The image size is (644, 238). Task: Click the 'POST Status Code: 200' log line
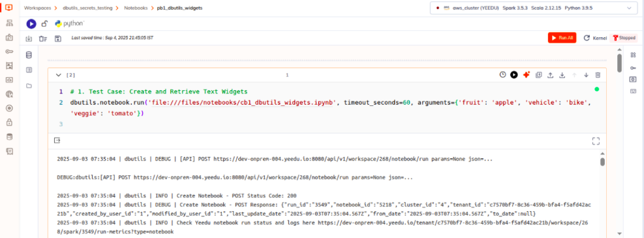177,195
